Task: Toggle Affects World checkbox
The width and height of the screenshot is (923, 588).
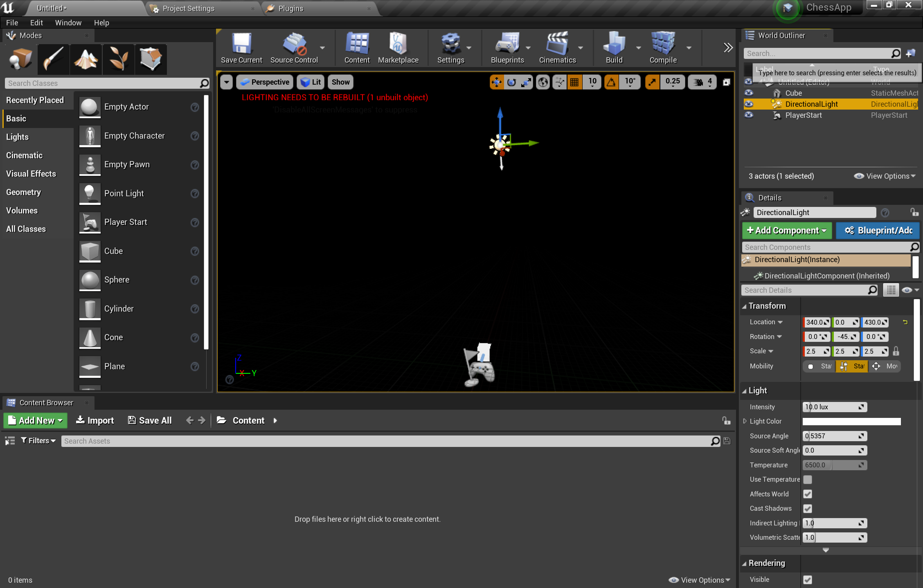Action: tap(807, 494)
